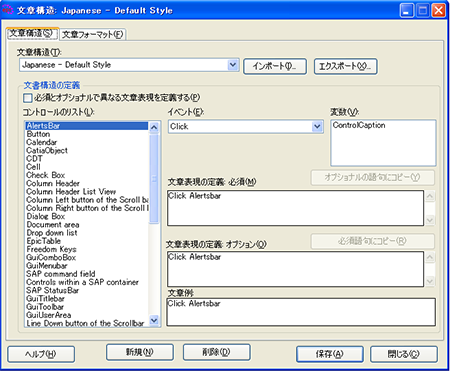
Task: Click the ヘルプ(H) button
Action: tap(41, 354)
